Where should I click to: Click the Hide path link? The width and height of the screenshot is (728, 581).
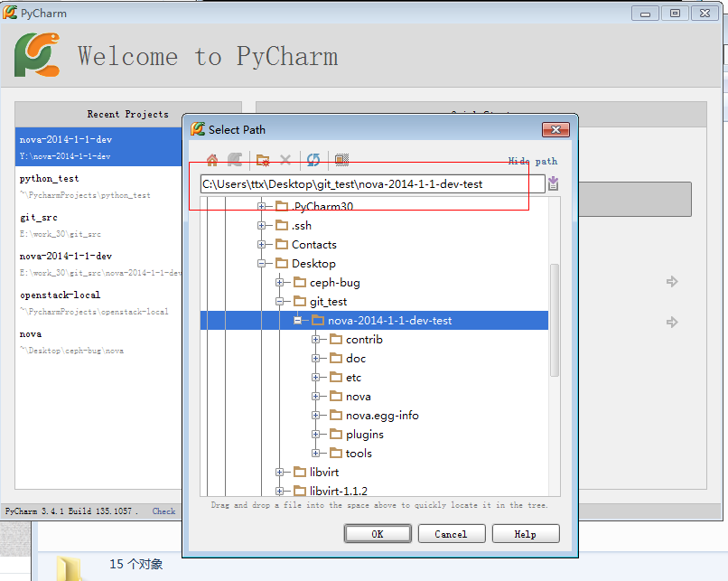coord(533,161)
